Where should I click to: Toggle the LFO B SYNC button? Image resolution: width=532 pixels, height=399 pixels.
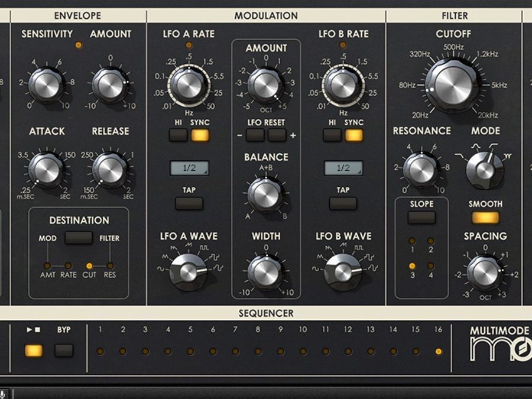(354, 135)
